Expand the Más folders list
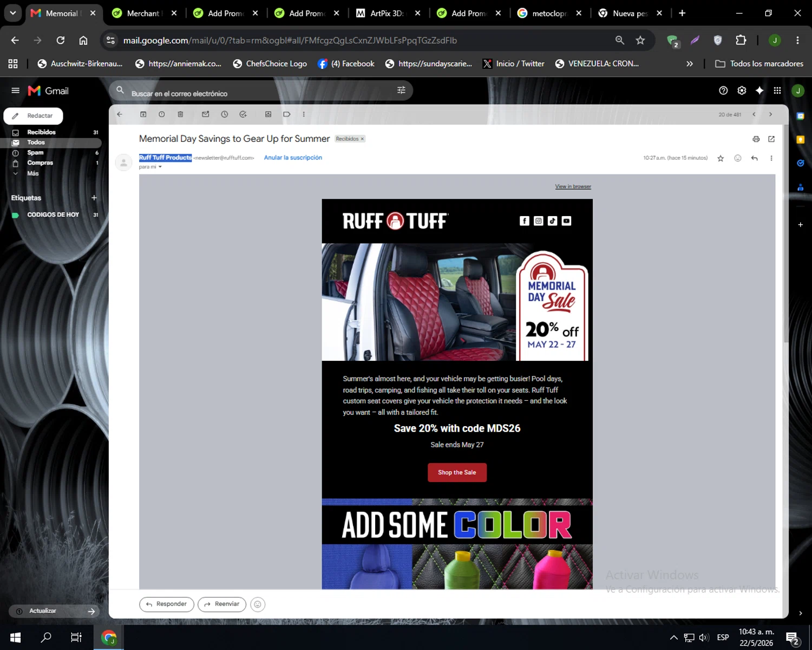 pos(32,173)
